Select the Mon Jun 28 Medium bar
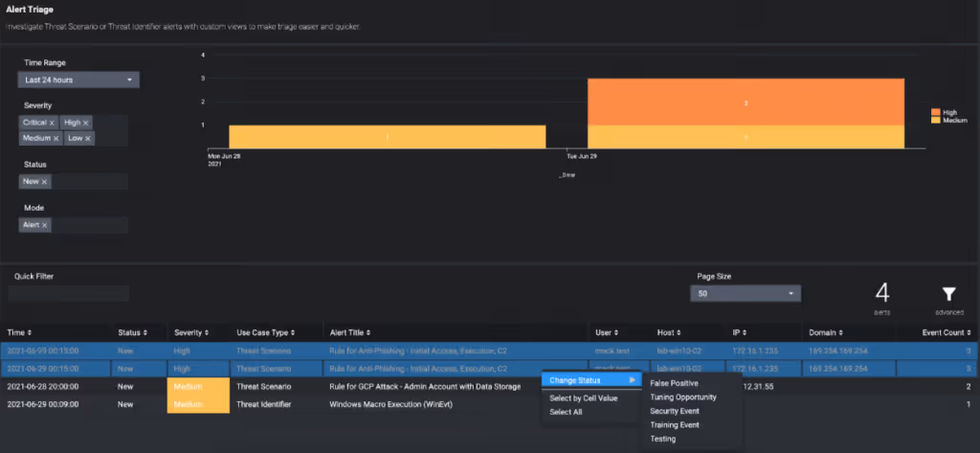This screenshot has width=980, height=453. click(x=388, y=137)
